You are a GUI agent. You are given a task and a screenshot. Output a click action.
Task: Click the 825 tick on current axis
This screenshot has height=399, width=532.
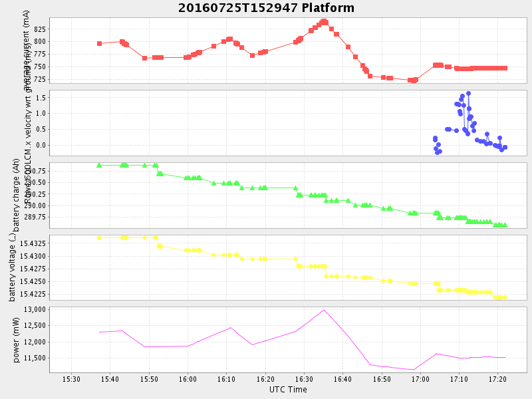point(39,29)
